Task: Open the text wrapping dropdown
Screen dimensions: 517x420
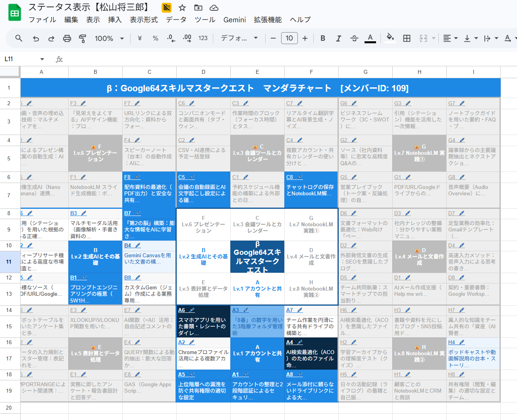Action: tap(491, 38)
